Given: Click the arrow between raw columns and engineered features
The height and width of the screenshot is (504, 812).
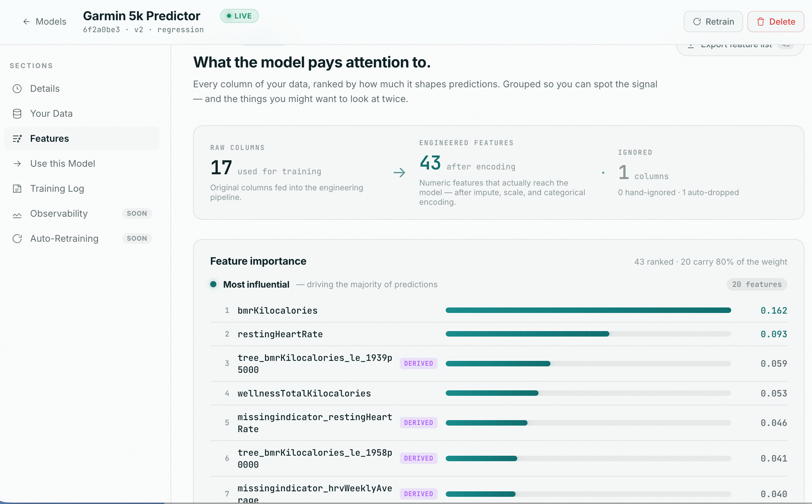Looking at the screenshot, I should coord(399,172).
